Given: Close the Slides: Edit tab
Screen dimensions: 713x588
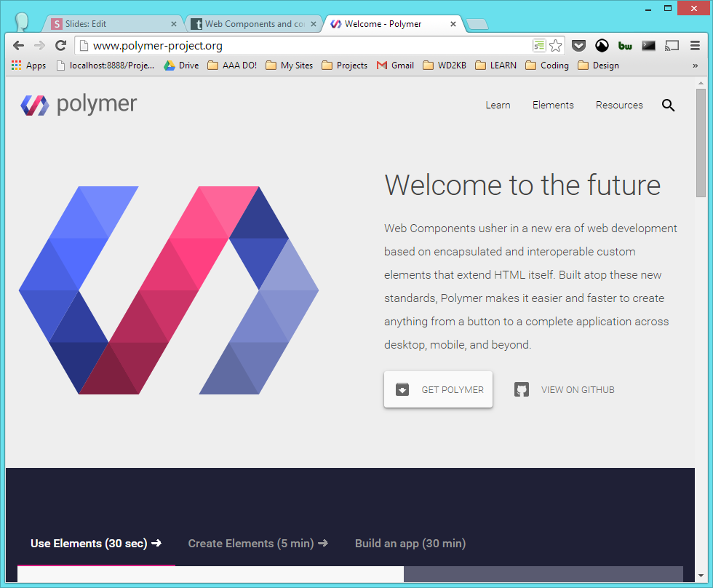Looking at the screenshot, I should [174, 24].
